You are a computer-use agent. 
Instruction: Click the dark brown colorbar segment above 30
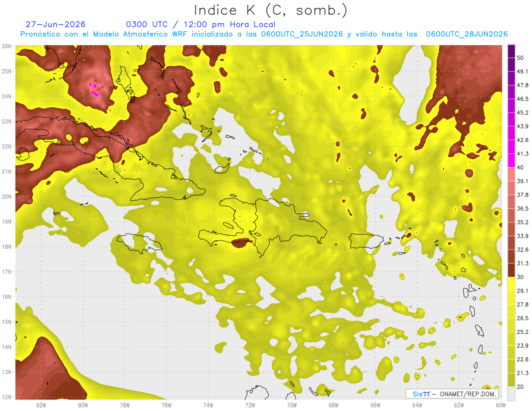tap(512, 270)
